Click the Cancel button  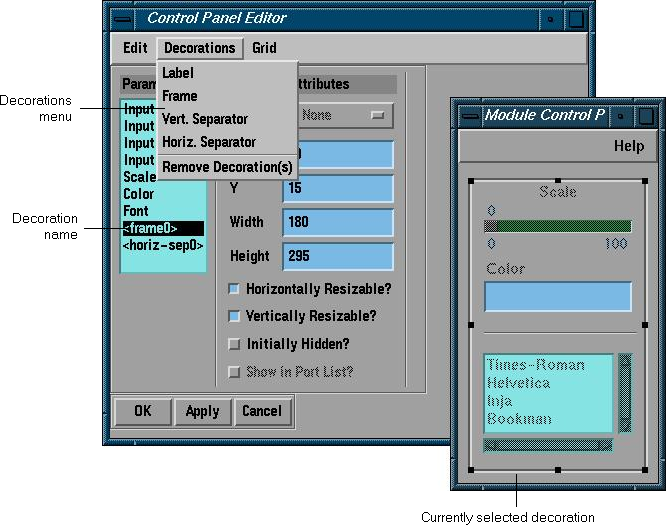pyautogui.click(x=262, y=411)
